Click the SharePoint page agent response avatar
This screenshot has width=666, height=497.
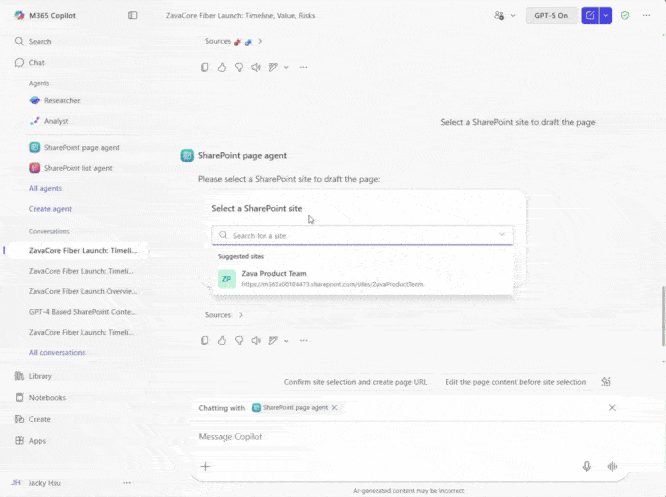click(187, 155)
